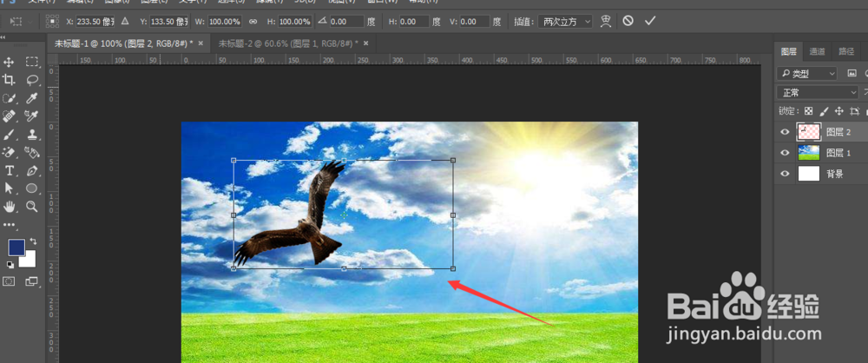
Task: Commit the transform with the checkmark
Action: [650, 21]
